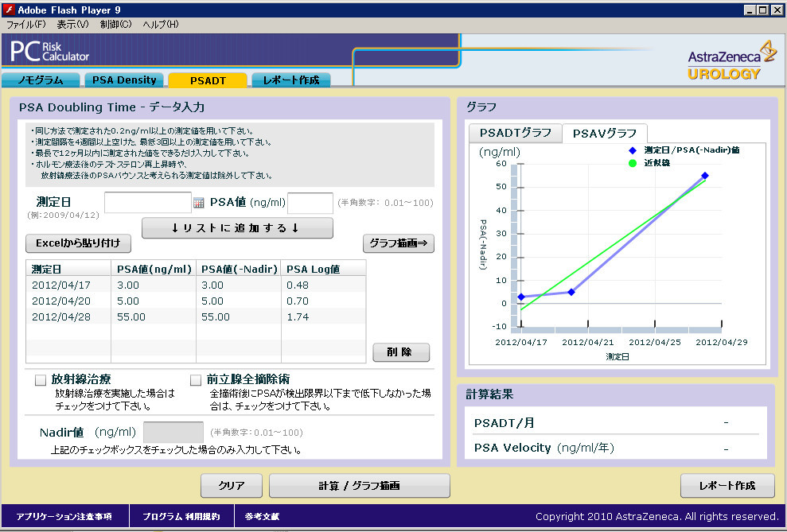Switch to the PSADTグラフ tab

point(516,133)
